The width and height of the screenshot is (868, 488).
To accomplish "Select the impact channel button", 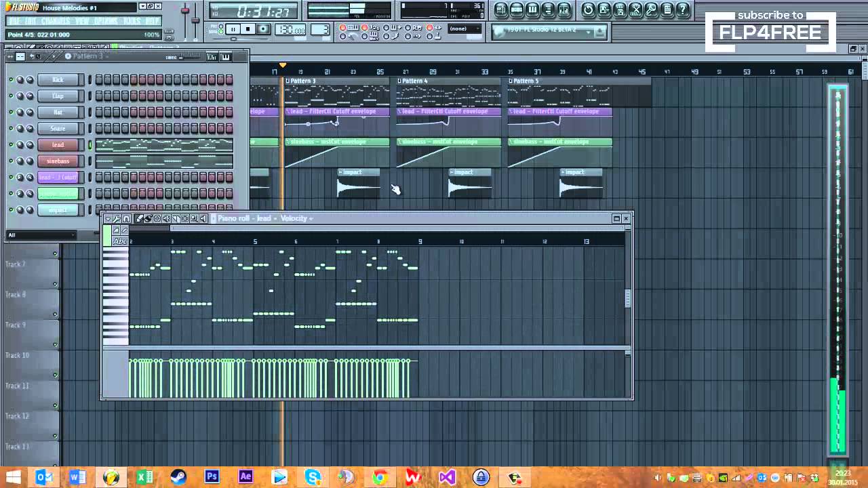I will [x=58, y=210].
